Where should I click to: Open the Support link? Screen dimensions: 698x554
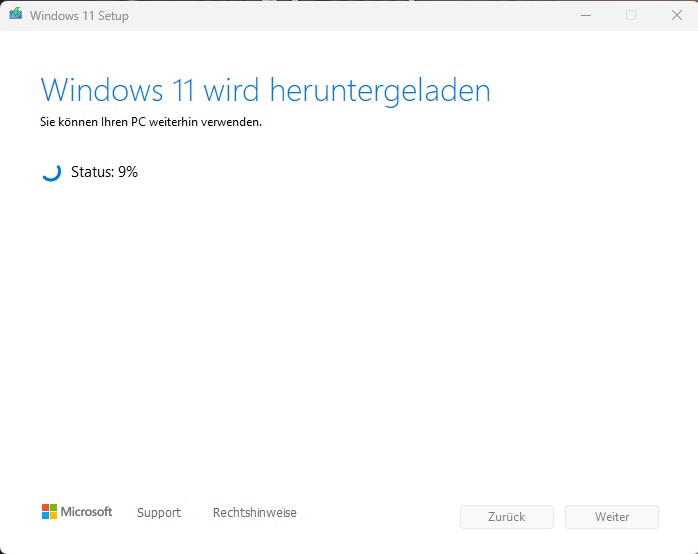coord(159,513)
